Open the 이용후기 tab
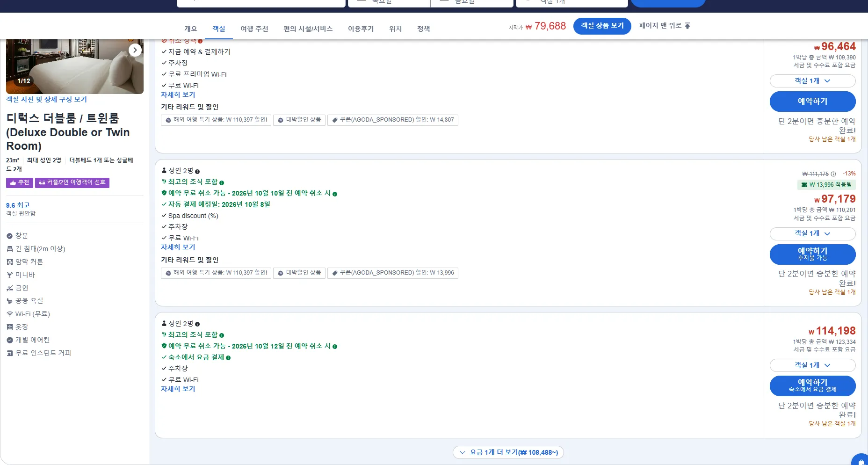Screen dimensions: 868x465 click(x=361, y=29)
